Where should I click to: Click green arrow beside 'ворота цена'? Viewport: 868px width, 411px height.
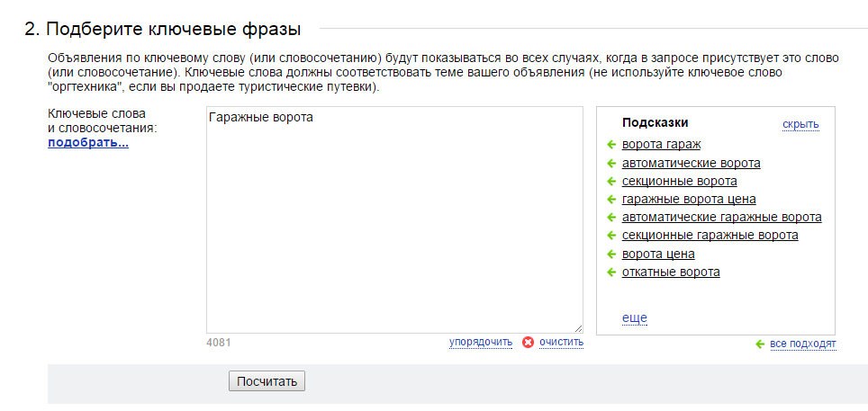(x=611, y=254)
